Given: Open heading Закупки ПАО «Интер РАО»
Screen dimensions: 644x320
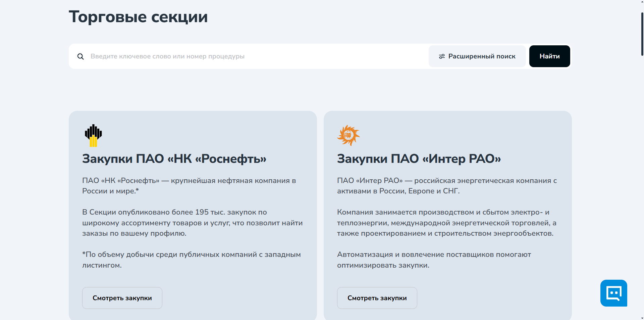Looking at the screenshot, I should (419, 158).
